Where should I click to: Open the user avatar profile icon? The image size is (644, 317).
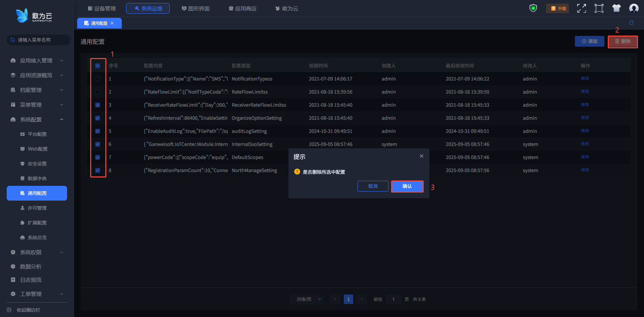coord(634,8)
